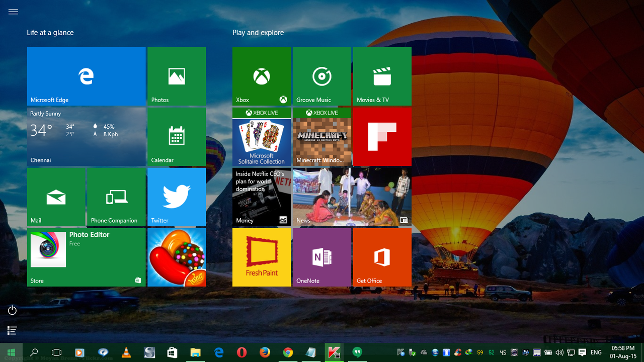Viewport: 644px width, 362px height.
Task: Open the S-logo app on taskbar
Action: [149, 353]
